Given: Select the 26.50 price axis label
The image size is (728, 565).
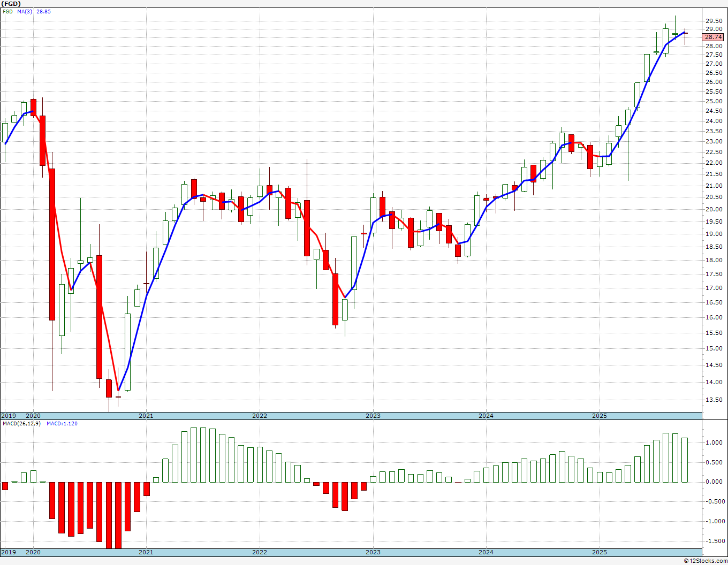Looking at the screenshot, I should (x=714, y=73).
